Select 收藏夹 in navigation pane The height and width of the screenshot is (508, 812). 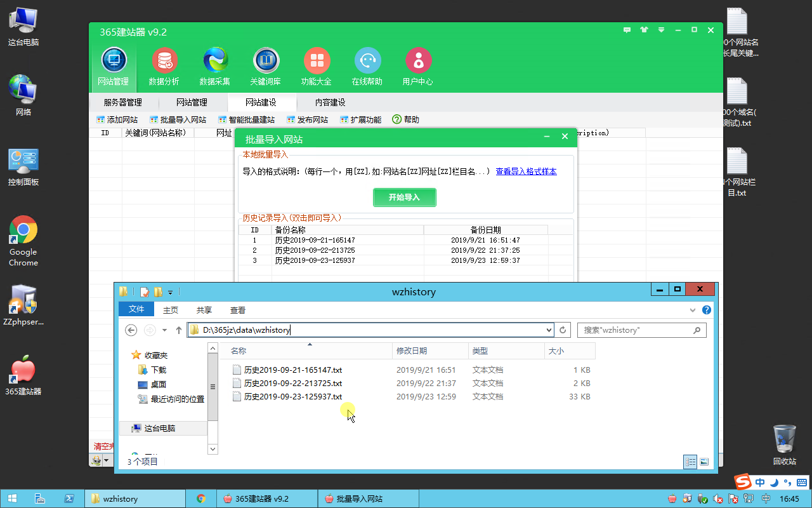150,356
